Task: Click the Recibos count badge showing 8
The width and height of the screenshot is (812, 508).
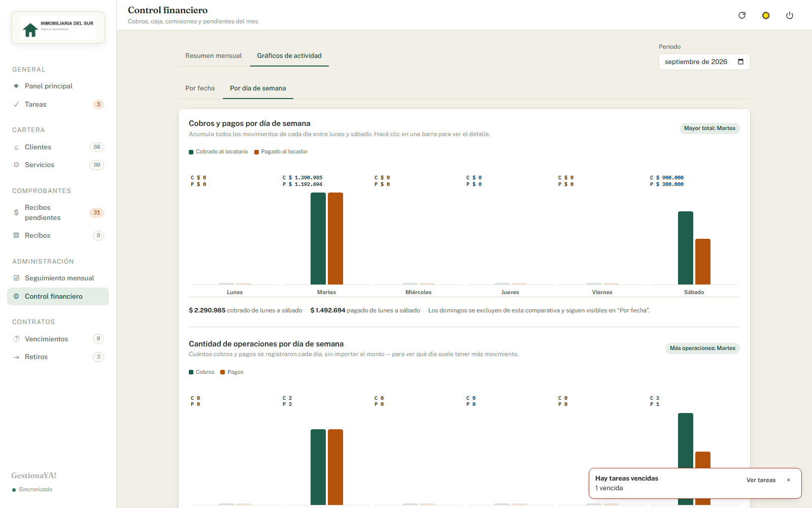Action: pyautogui.click(x=98, y=235)
